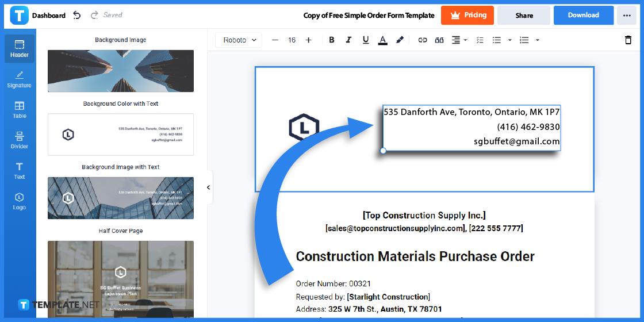
Task: Open the text color picker
Action: click(383, 40)
